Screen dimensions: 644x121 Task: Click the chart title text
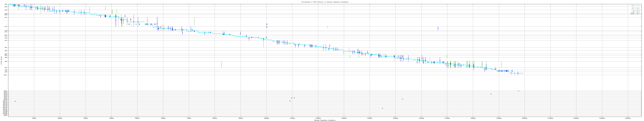(325, 2)
